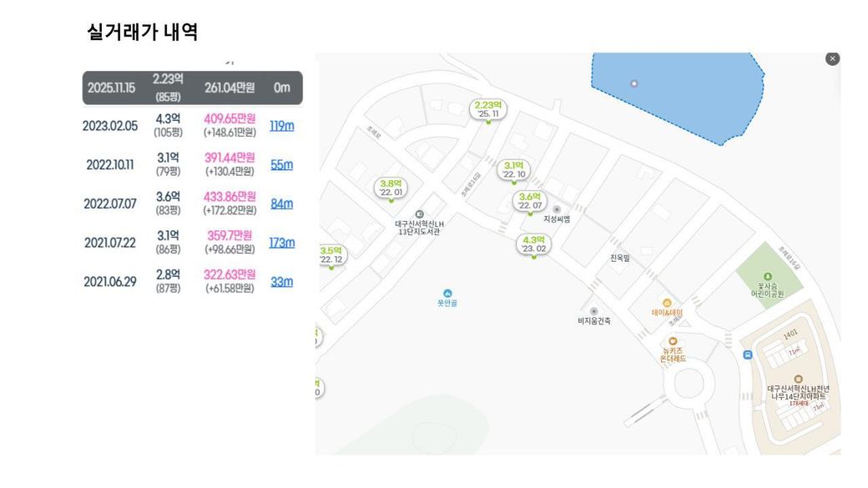Click the bus stop icon

[x=747, y=355]
